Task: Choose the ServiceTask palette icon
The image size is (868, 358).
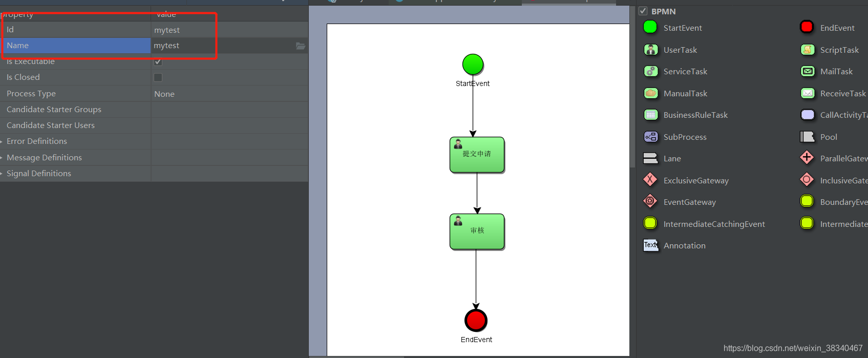Action: (651, 71)
